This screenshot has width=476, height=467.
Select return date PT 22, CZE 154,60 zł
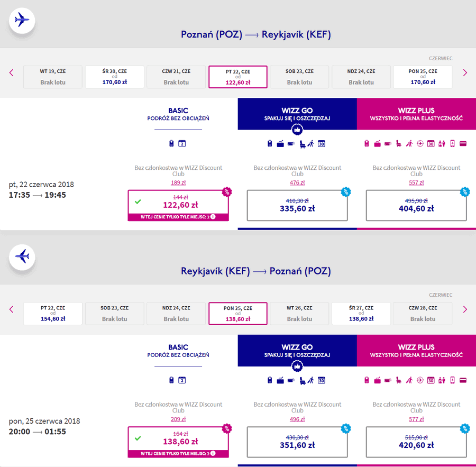[x=53, y=313]
